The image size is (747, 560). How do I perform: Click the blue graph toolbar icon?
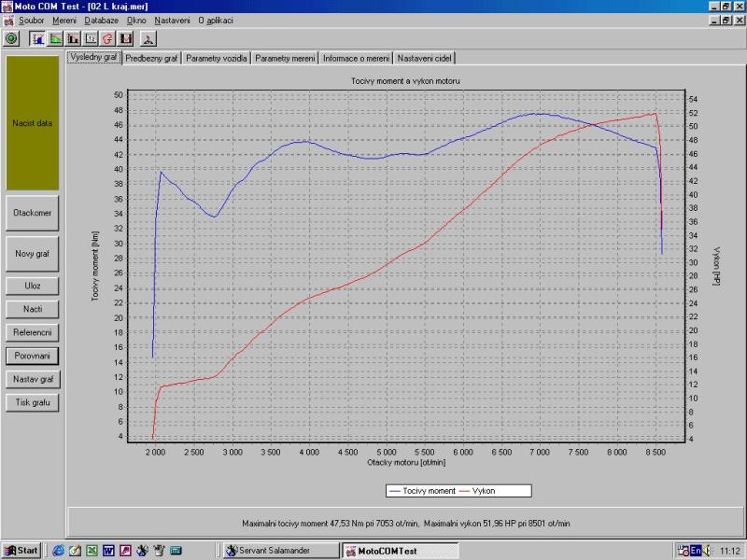[38, 38]
